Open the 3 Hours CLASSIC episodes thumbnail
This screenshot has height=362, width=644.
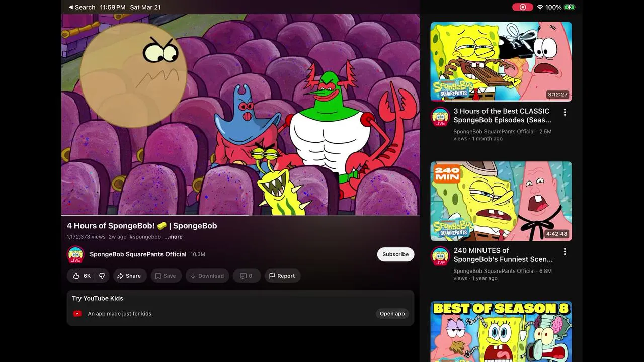coord(501,61)
